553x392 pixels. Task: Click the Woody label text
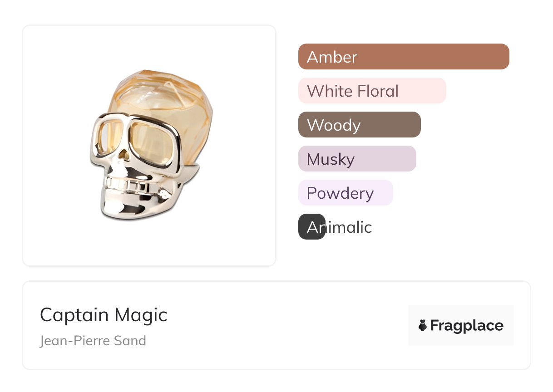(334, 125)
